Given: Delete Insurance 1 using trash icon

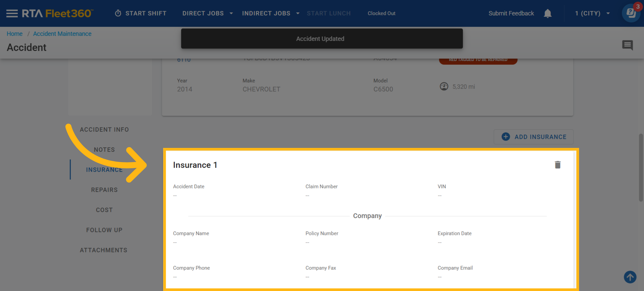Looking at the screenshot, I should point(558,165).
